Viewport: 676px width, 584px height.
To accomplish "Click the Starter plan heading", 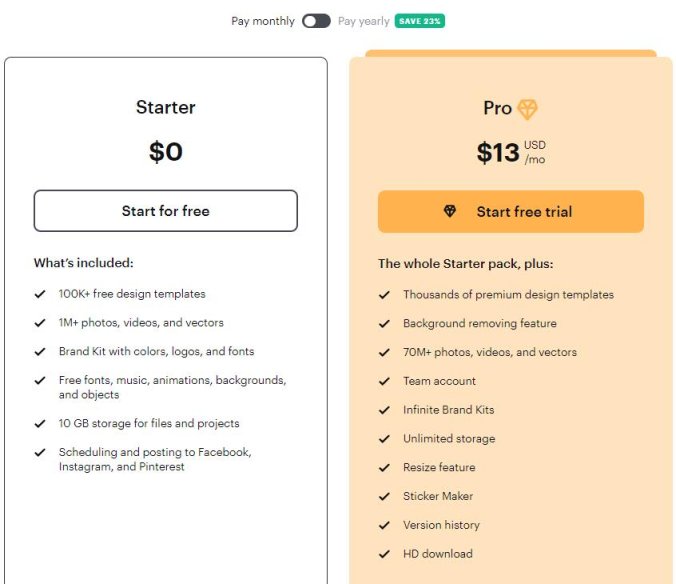I will pyautogui.click(x=166, y=108).
